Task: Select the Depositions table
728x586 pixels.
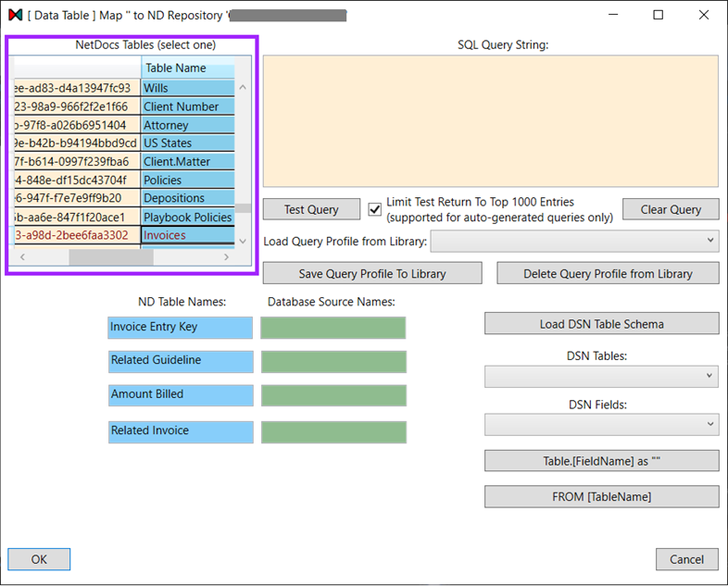Action: [x=188, y=198]
